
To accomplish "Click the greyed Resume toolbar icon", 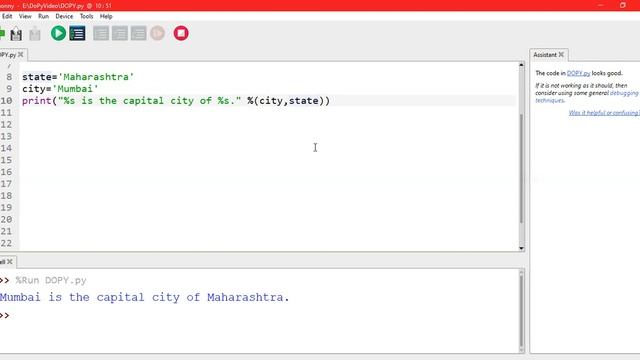I will (x=158, y=33).
